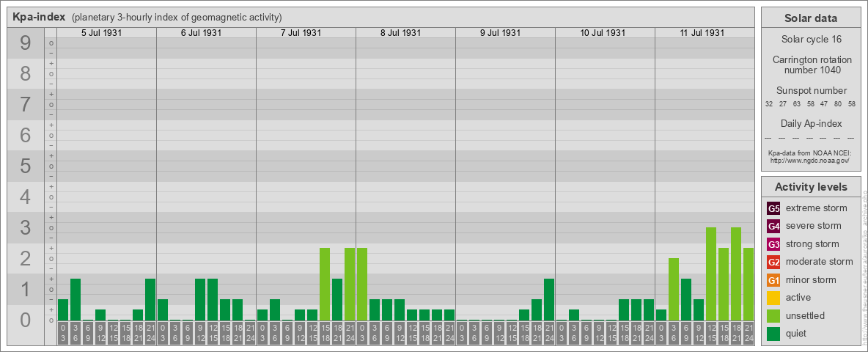Click sunspot value 32

click(769, 104)
